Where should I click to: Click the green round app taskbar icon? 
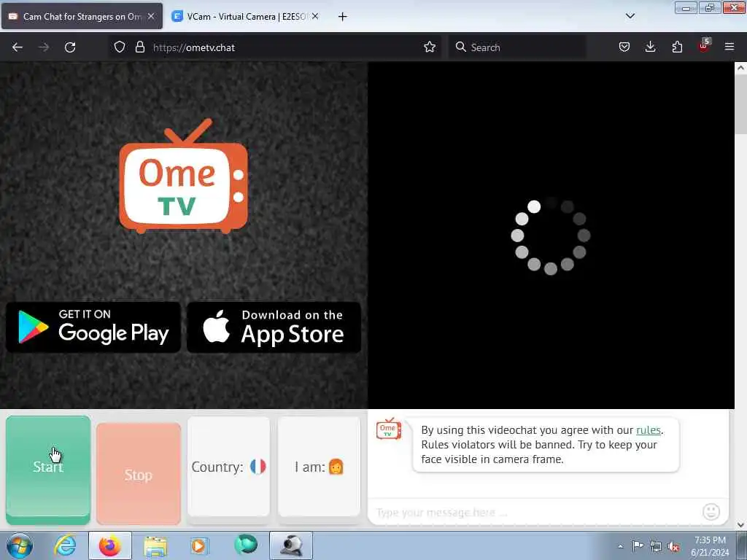[246, 545]
